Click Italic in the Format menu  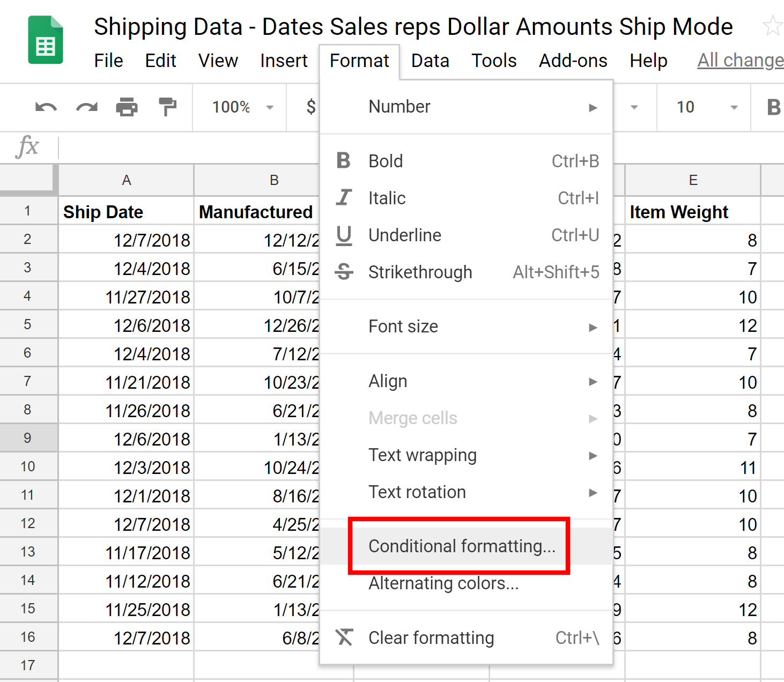(467, 198)
